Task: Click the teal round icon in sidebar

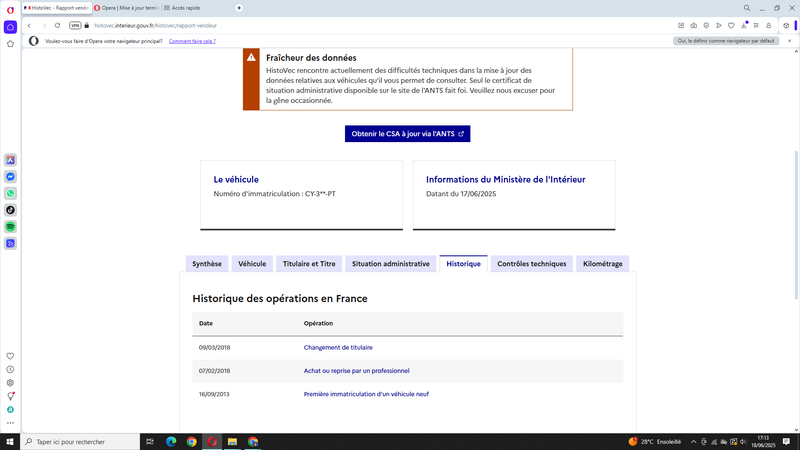Action: click(x=10, y=410)
